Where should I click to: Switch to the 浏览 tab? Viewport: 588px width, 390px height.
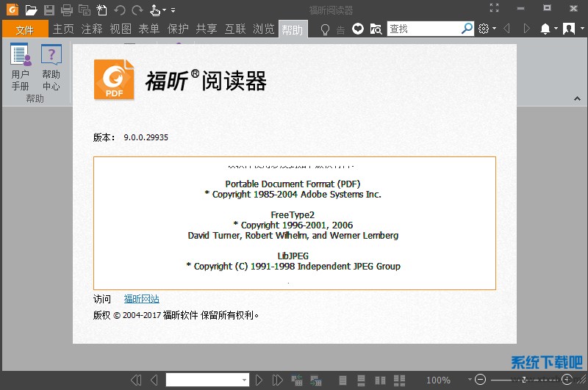[x=264, y=29]
